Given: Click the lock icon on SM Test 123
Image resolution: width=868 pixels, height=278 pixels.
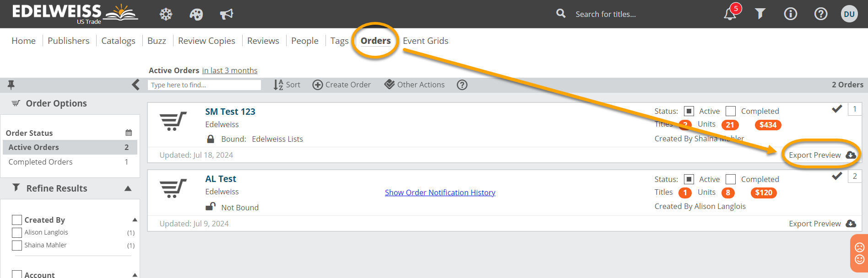Looking at the screenshot, I should pyautogui.click(x=211, y=139).
